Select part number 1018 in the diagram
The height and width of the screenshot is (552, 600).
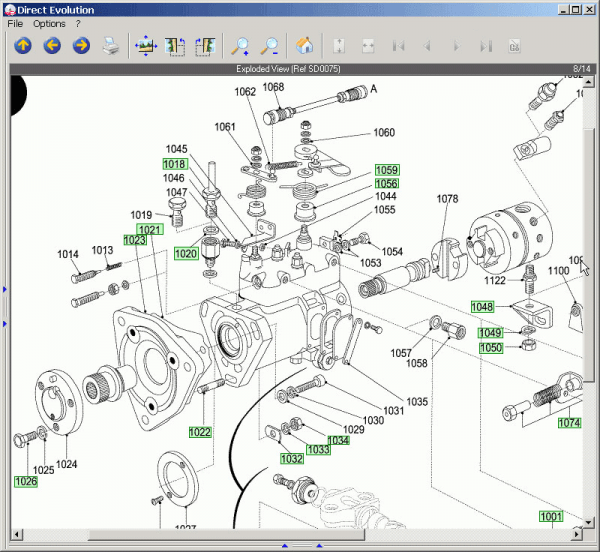(x=175, y=164)
